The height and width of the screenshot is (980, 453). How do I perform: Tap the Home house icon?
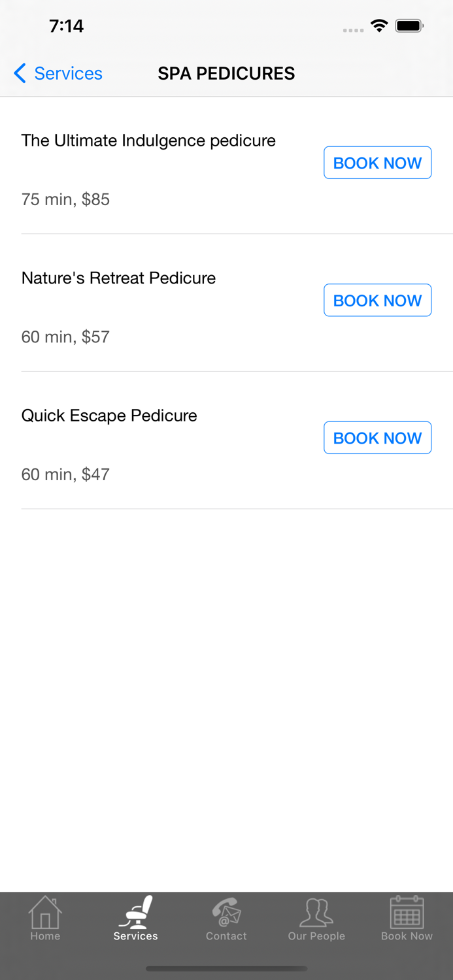click(x=45, y=912)
